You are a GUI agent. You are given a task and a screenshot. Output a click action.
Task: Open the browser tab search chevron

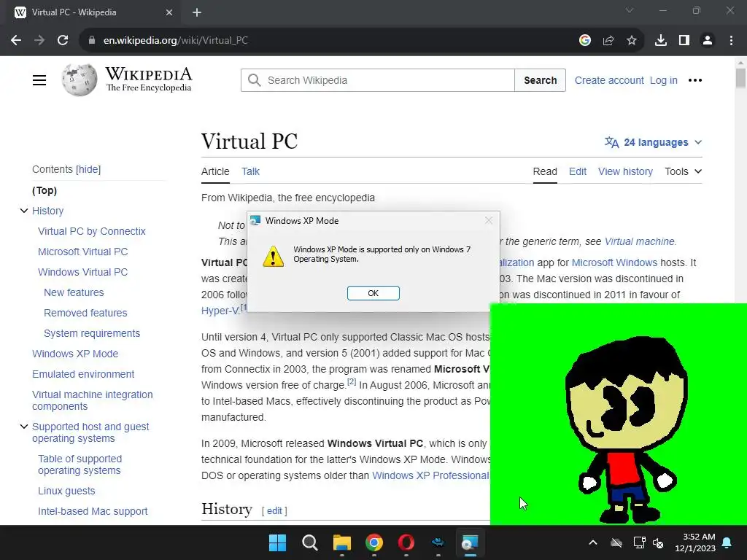(630, 10)
